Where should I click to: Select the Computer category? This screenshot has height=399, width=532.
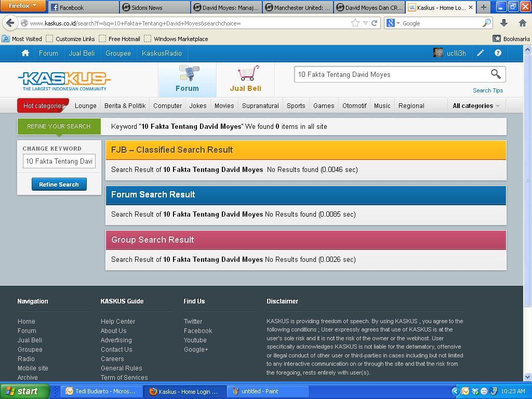[x=168, y=106]
